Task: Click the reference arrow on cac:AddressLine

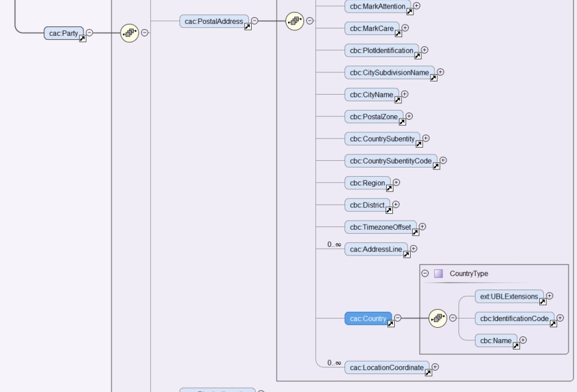Action: [x=406, y=255]
